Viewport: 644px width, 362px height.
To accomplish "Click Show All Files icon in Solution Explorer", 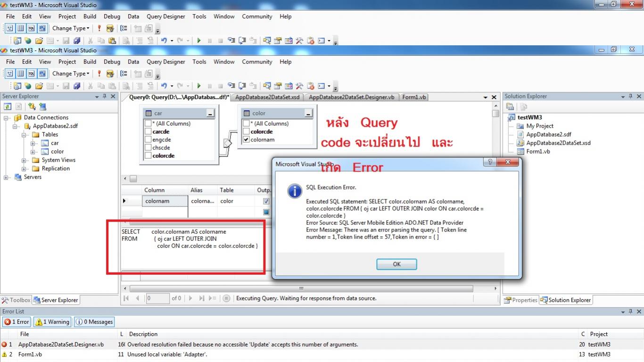I will point(523,107).
